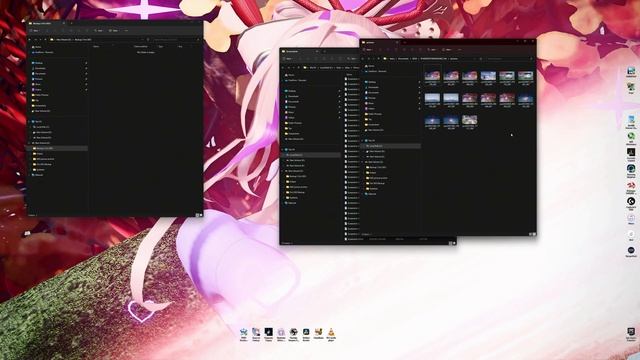Click in the left Explorer window's search box
The image size is (640, 360).
[176, 40]
